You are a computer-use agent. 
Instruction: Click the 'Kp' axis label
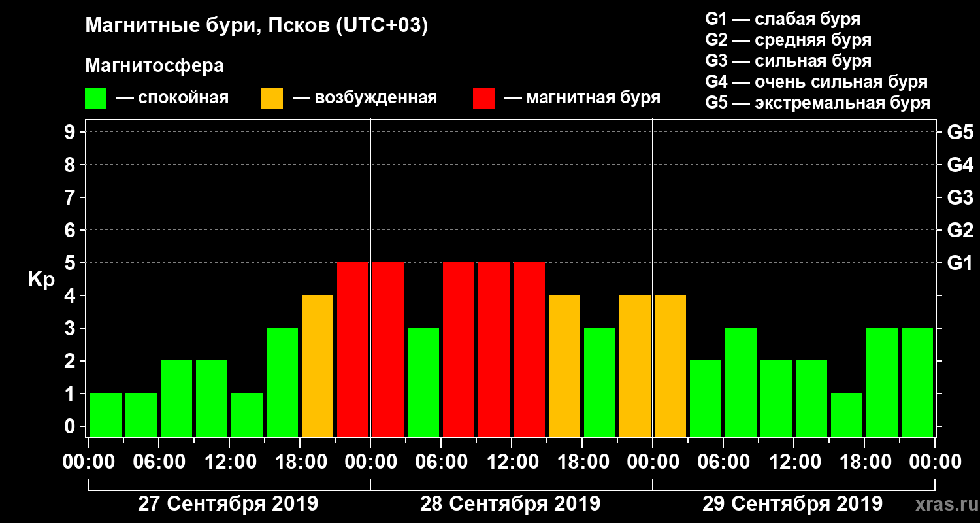point(41,280)
